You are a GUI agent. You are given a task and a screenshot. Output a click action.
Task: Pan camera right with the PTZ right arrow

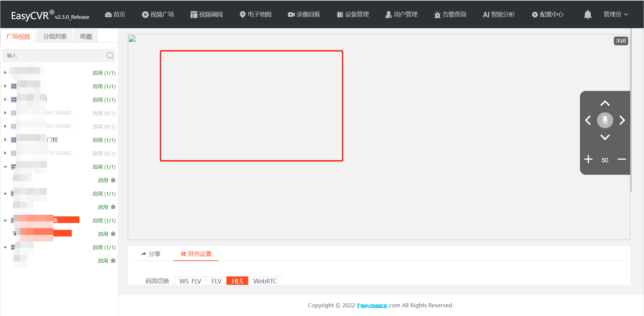click(622, 120)
